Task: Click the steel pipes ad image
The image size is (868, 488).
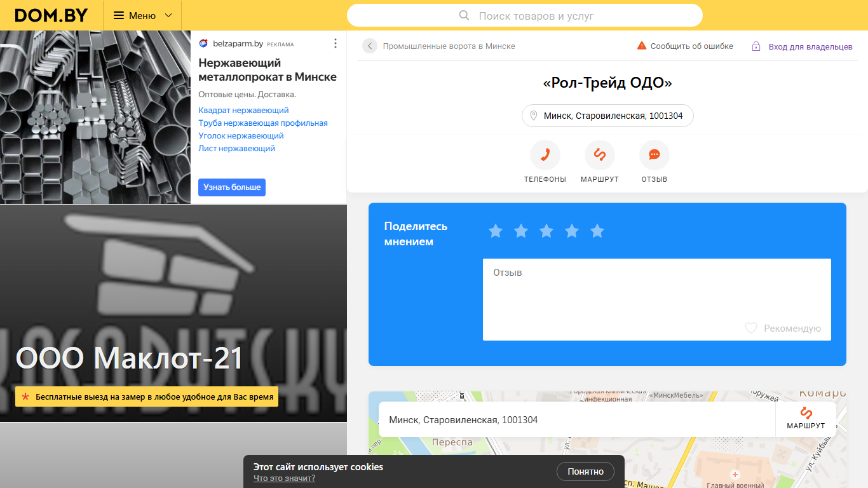Action: click(95, 117)
